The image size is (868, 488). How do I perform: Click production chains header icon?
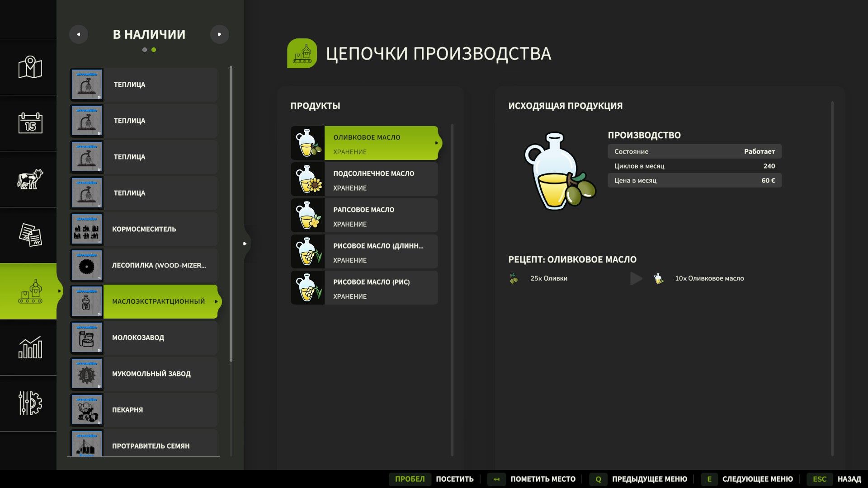302,53
